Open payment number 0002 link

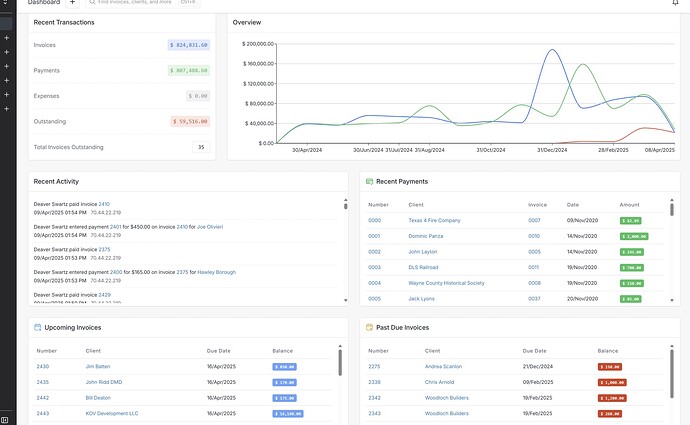pos(374,252)
